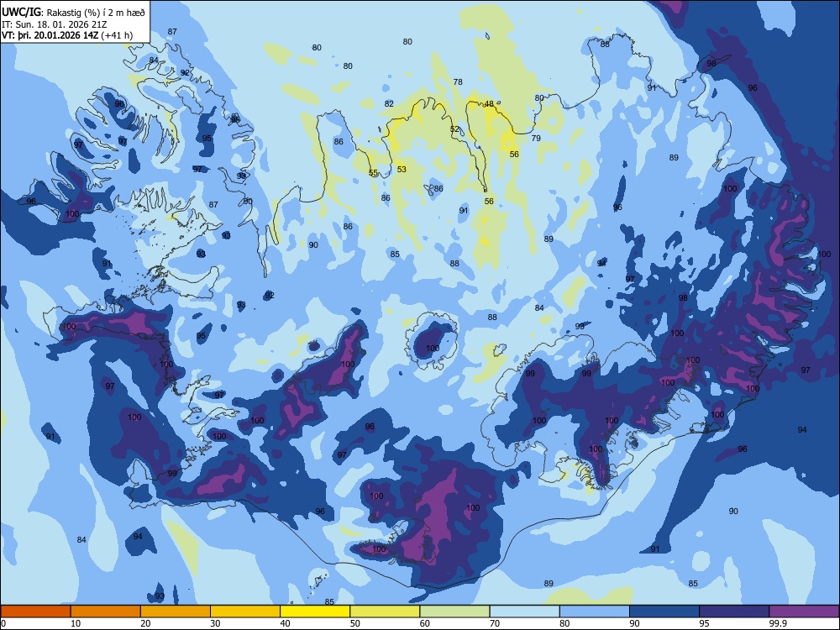Screen dimensions: 840x630
Task: Click the yellow-green 60–70 legend swatch
Action: pyautogui.click(x=454, y=612)
